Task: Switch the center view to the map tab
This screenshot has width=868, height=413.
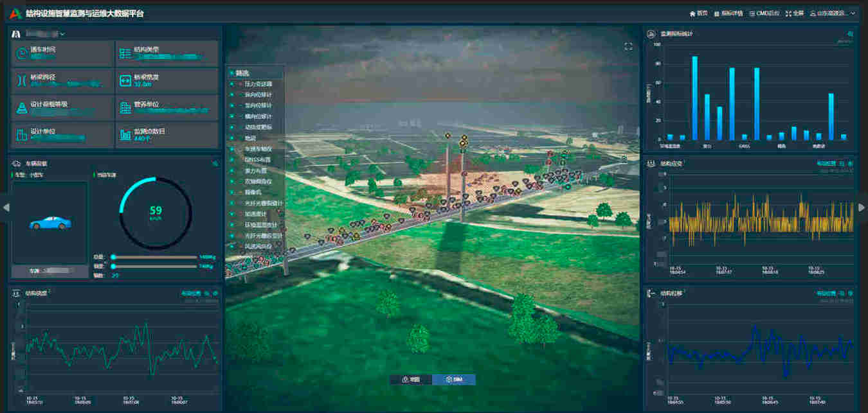Action: click(x=411, y=380)
